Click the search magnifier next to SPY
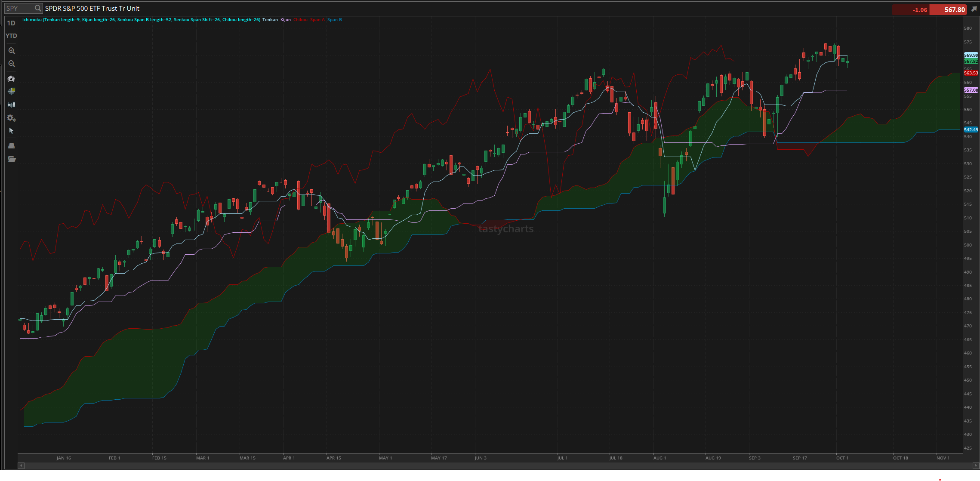980x481 pixels. pos(38,8)
